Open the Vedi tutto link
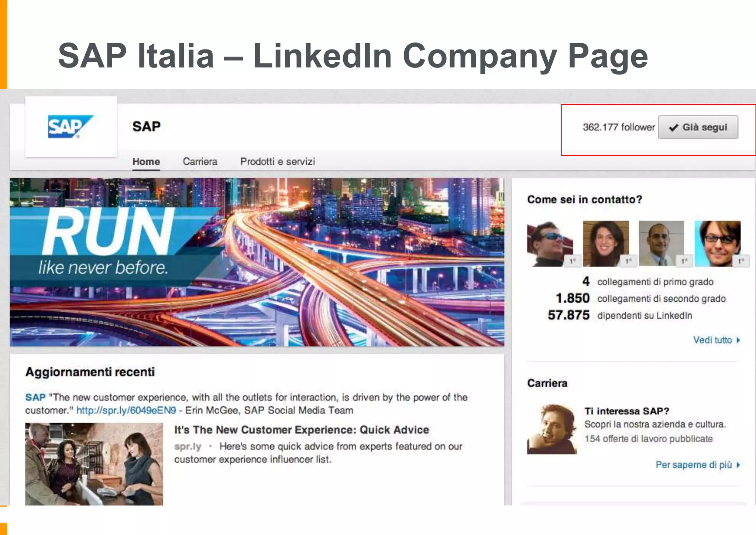This screenshot has height=535, width=756. point(712,340)
